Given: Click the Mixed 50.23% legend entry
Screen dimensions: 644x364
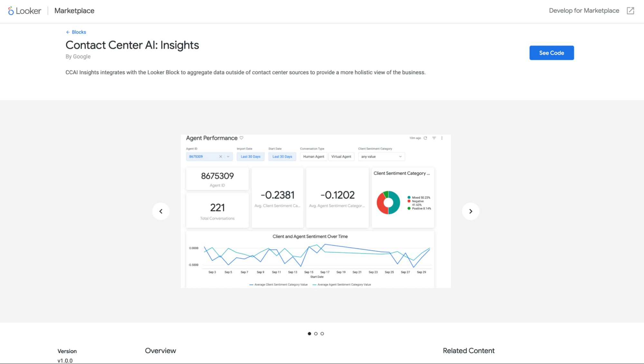Looking at the screenshot, I should pyautogui.click(x=419, y=198).
